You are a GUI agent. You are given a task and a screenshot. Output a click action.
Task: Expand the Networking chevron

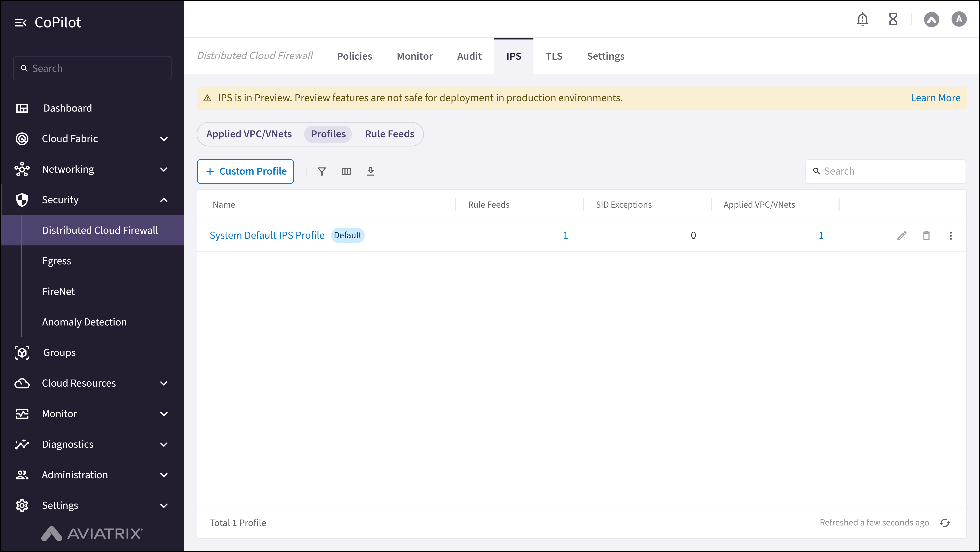coord(164,169)
